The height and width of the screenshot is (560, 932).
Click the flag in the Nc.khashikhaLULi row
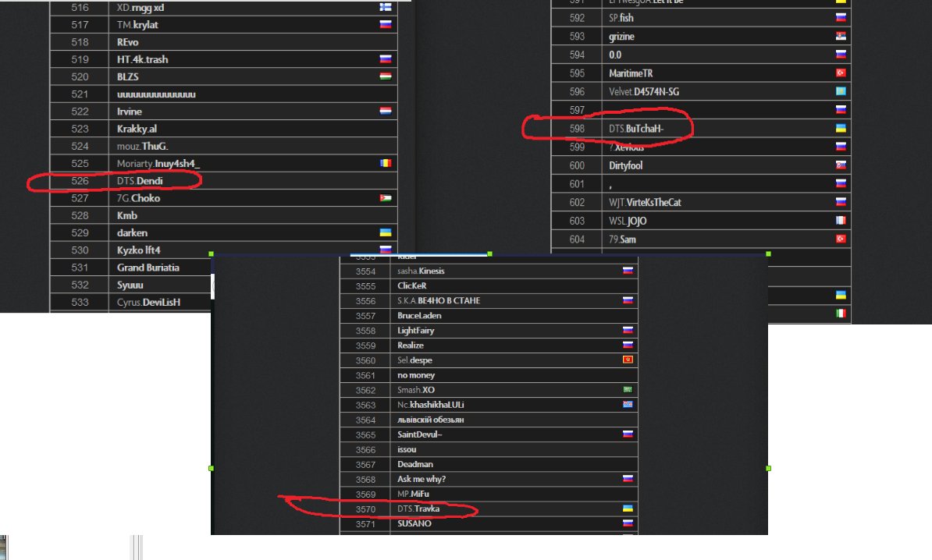(628, 405)
